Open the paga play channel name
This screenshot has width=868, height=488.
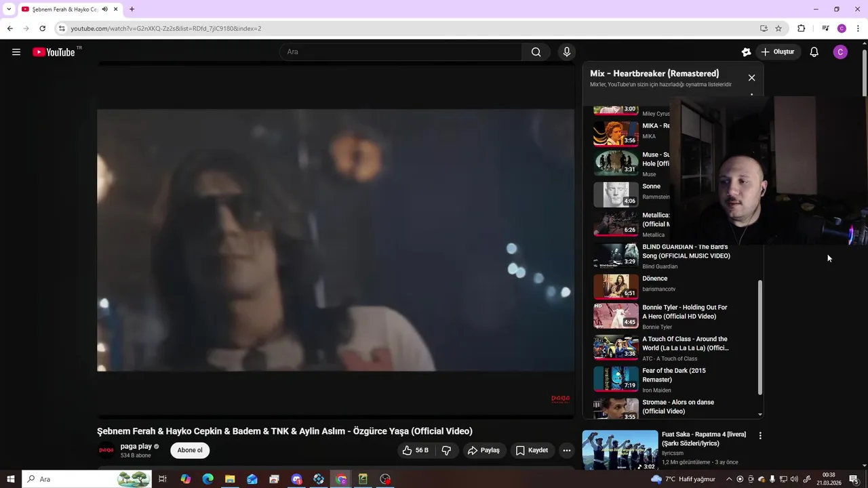136,446
